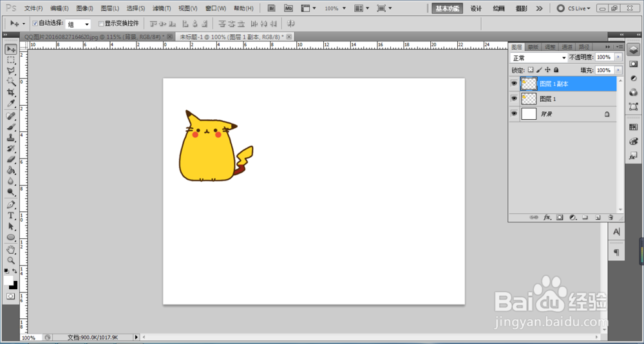Select the Hand tool
The height and width of the screenshot is (344, 644).
tap(11, 250)
